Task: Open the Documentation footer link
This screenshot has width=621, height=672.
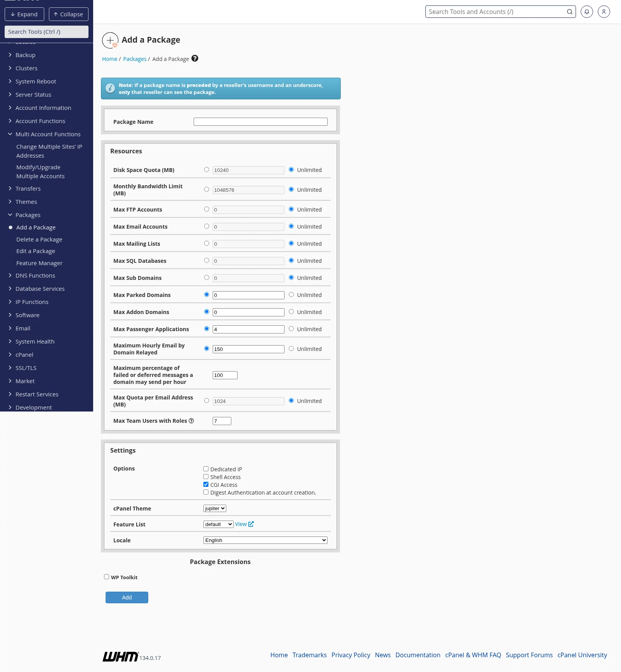Action: tap(418, 655)
